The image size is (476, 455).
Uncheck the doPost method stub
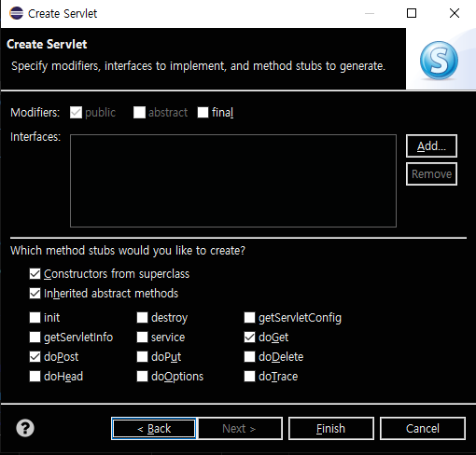[35, 357]
